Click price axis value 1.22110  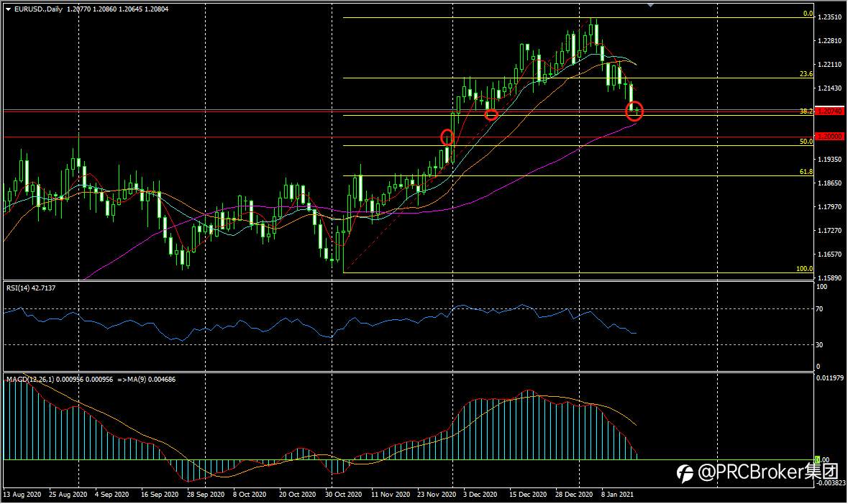pyautogui.click(x=829, y=65)
